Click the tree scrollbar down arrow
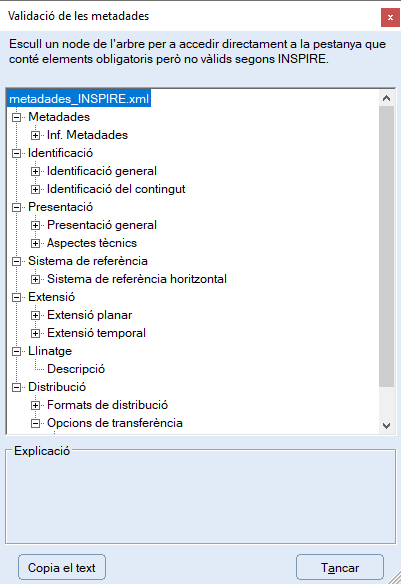This screenshot has height=584, width=401. tap(386, 425)
